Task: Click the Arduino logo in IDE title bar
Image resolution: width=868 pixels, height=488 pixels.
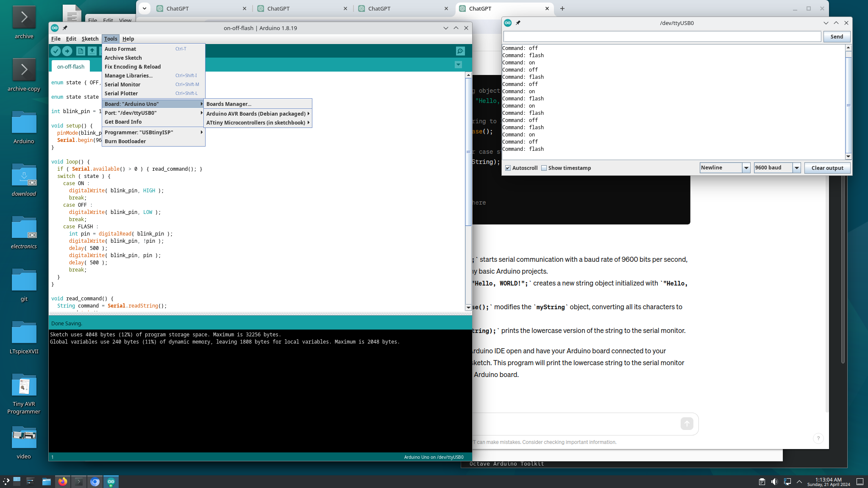Action: tap(55, 28)
